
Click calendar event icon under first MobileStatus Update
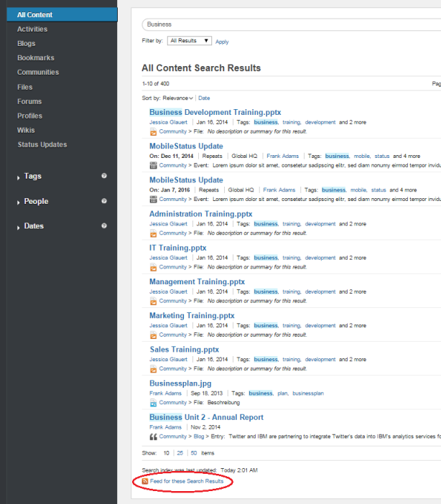[x=153, y=165]
